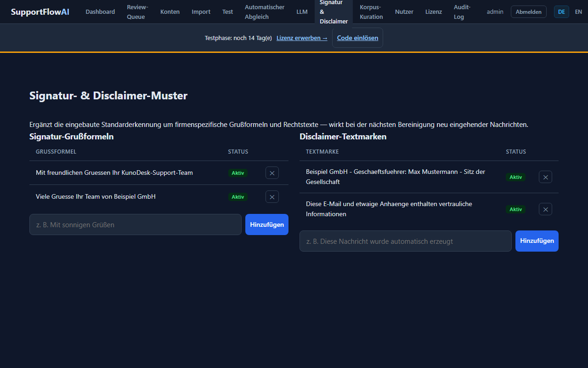The width and height of the screenshot is (588, 368).
Task: Follow the 'Lizenz erwerben' link
Action: tap(302, 38)
